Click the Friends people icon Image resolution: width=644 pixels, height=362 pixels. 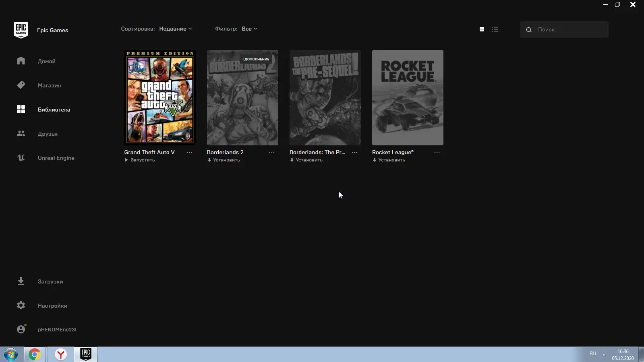click(x=21, y=133)
